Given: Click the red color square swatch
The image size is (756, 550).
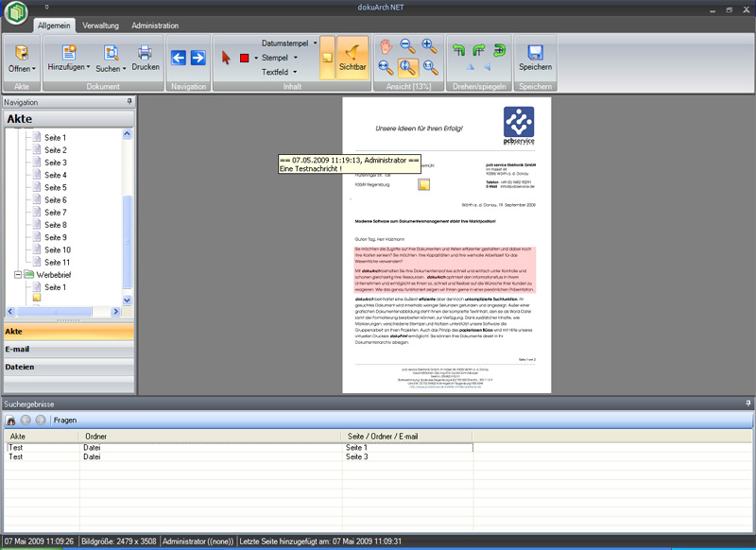Looking at the screenshot, I should (x=245, y=58).
